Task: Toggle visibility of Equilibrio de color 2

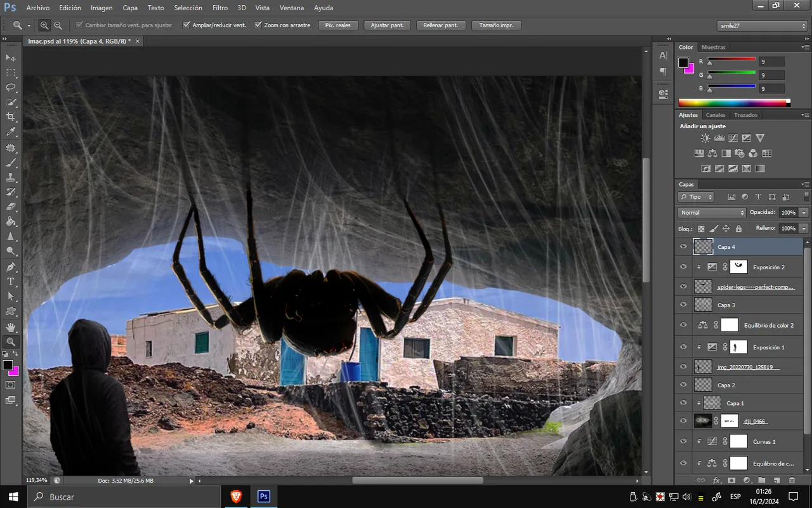Action: 683,325
